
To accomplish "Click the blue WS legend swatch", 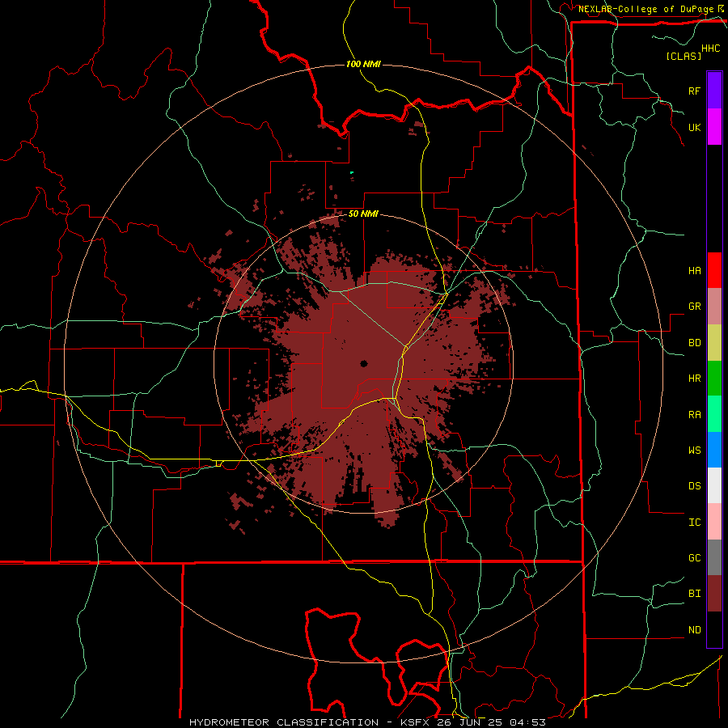I will tap(714, 450).
